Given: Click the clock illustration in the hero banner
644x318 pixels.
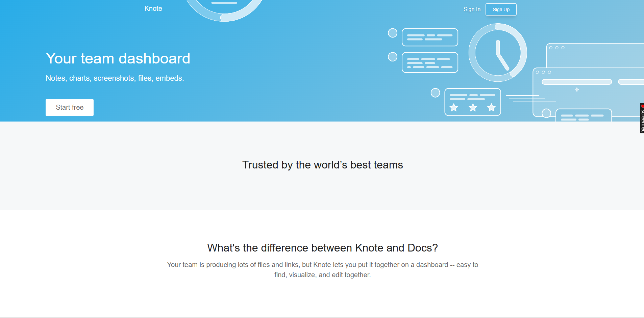Looking at the screenshot, I should 498,53.
